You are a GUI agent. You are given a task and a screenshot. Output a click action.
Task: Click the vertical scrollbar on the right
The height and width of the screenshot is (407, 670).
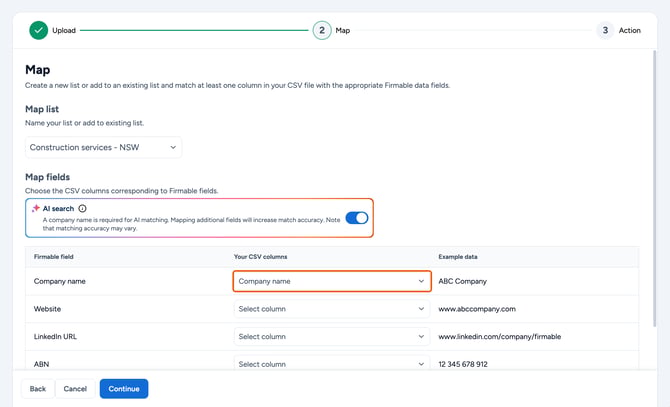pyautogui.click(x=654, y=188)
